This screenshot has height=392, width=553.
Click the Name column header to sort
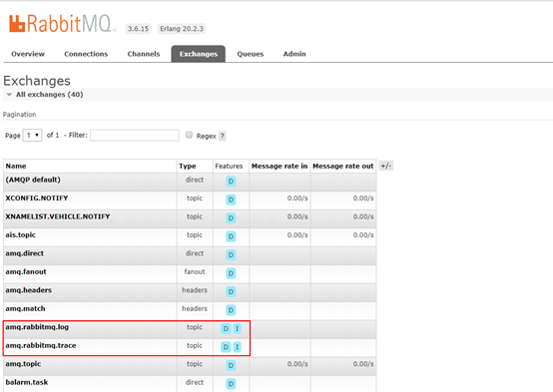point(16,166)
